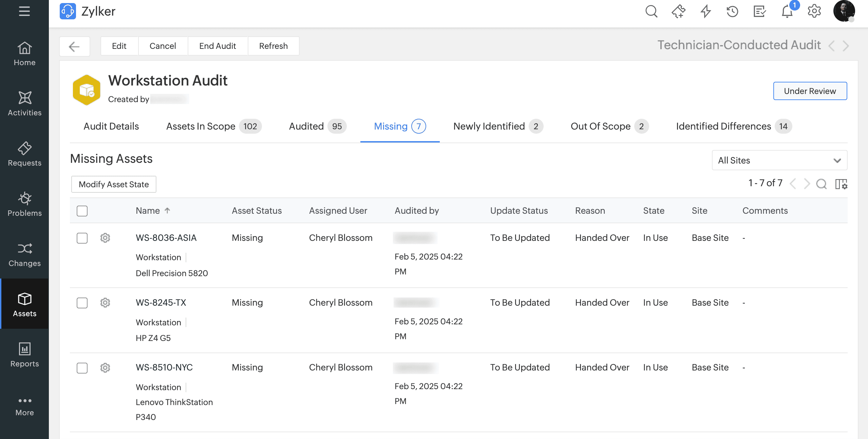Expand the All Sites dropdown
This screenshot has height=439, width=868.
coord(779,160)
